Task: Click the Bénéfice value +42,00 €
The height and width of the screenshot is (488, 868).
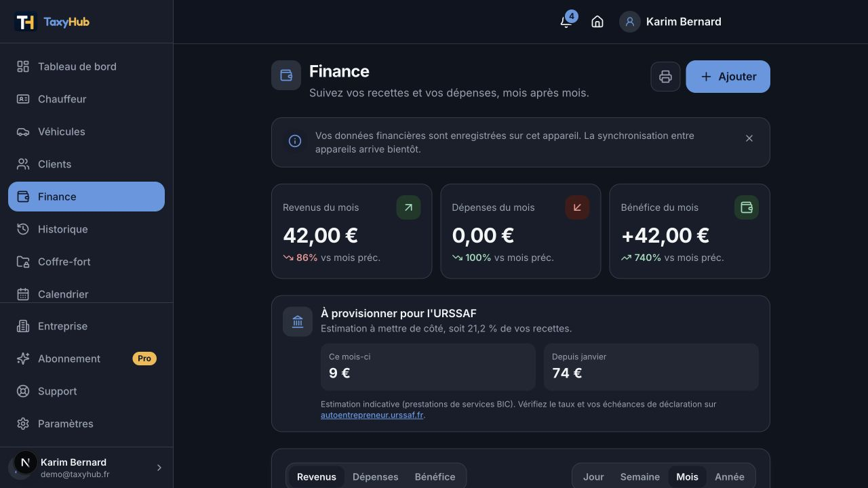Action: (665, 235)
